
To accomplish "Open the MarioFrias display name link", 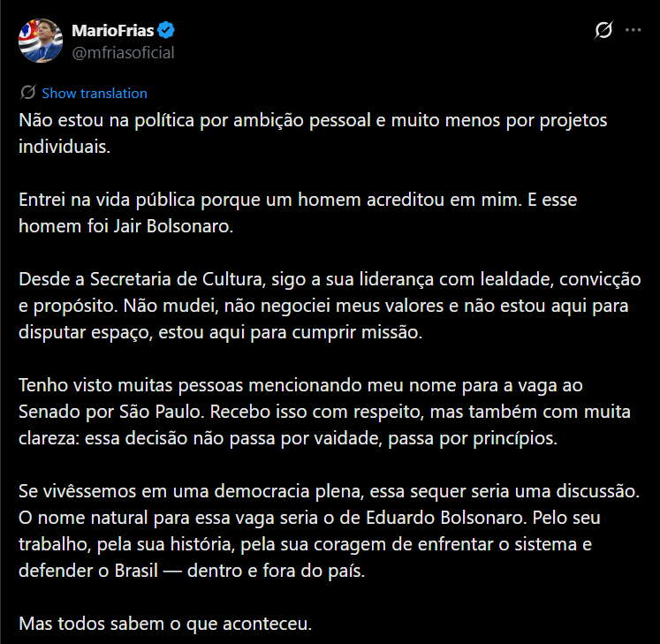I will [112, 31].
